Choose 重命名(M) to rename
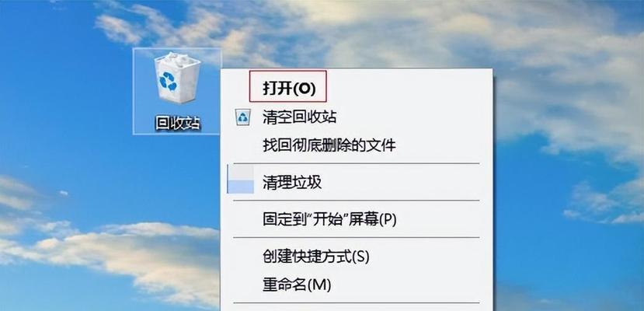The height and width of the screenshot is (311, 644). [297, 285]
